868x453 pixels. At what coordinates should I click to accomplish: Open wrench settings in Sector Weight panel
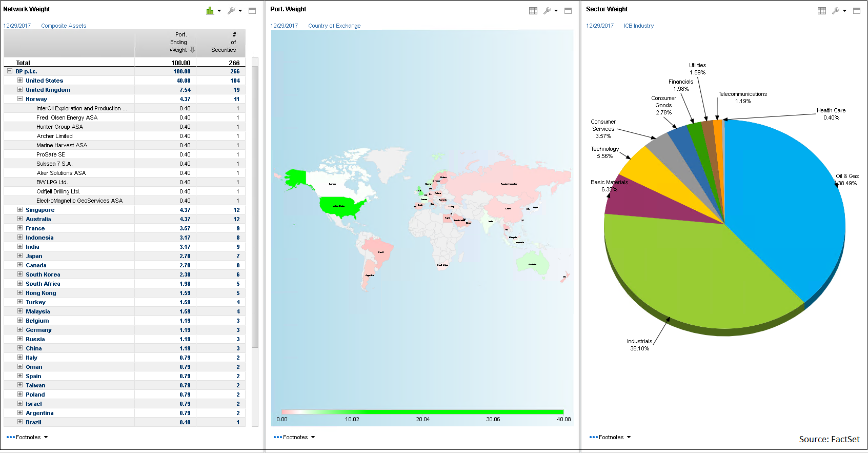coord(836,10)
